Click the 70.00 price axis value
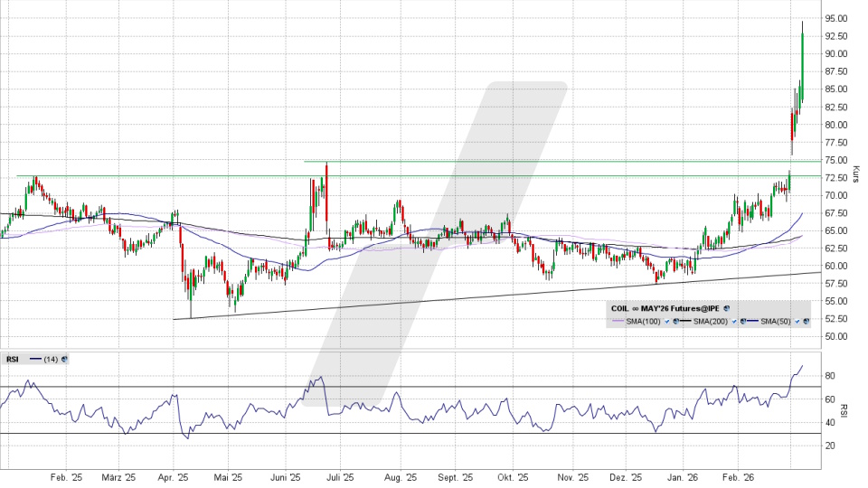This screenshot has height=488, width=868. coord(835,196)
